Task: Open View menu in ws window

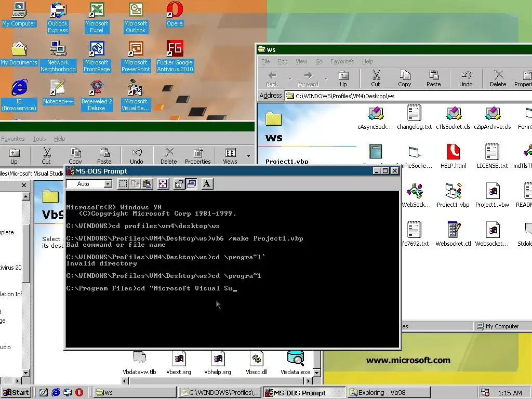Action: point(301,61)
